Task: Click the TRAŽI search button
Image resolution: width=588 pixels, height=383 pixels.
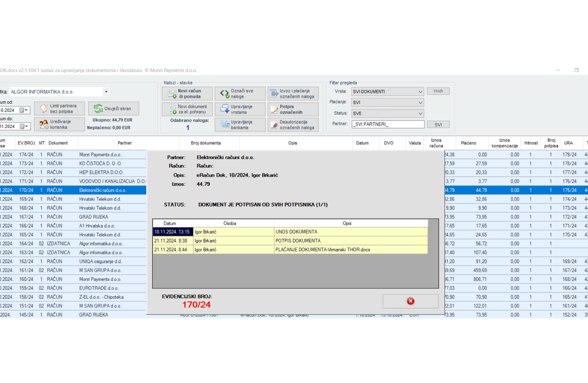Action: tap(438, 91)
